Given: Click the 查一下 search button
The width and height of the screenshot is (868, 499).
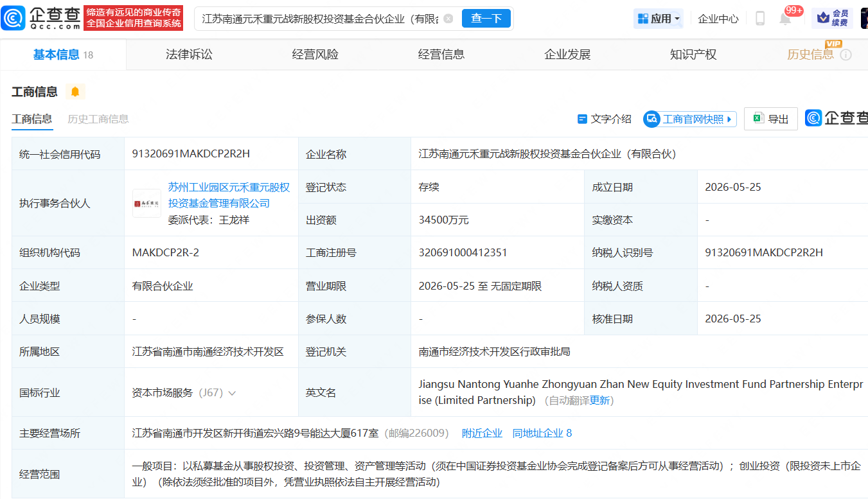Looking at the screenshot, I should point(486,19).
